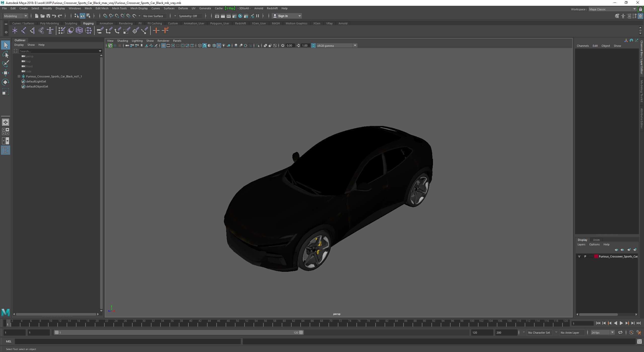This screenshot has width=644, height=352.
Task: Open HumanIK character shelf icon
Action: (x=50, y=31)
